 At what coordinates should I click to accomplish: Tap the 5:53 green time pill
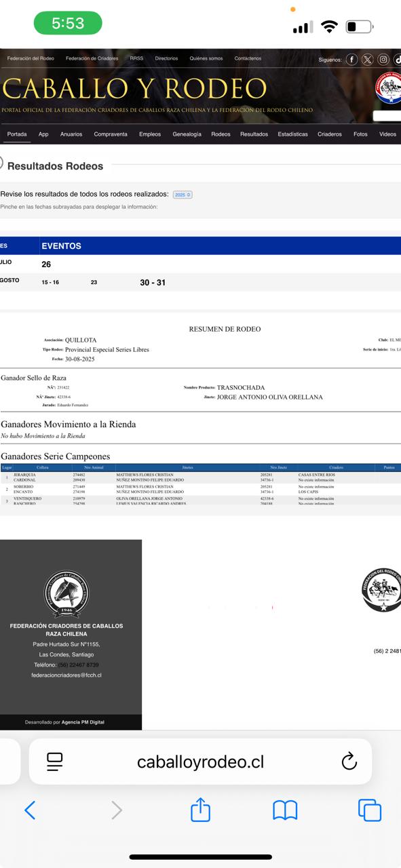[68, 23]
